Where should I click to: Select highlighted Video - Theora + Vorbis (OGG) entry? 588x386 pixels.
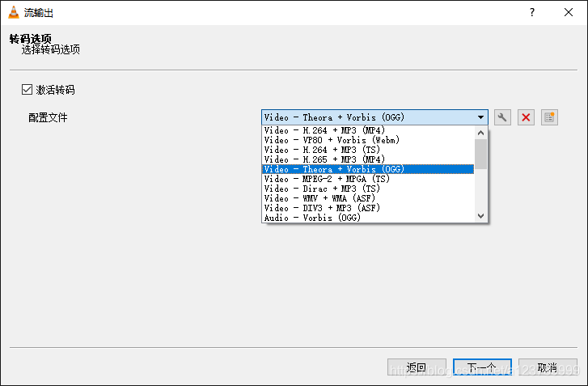[x=368, y=169]
